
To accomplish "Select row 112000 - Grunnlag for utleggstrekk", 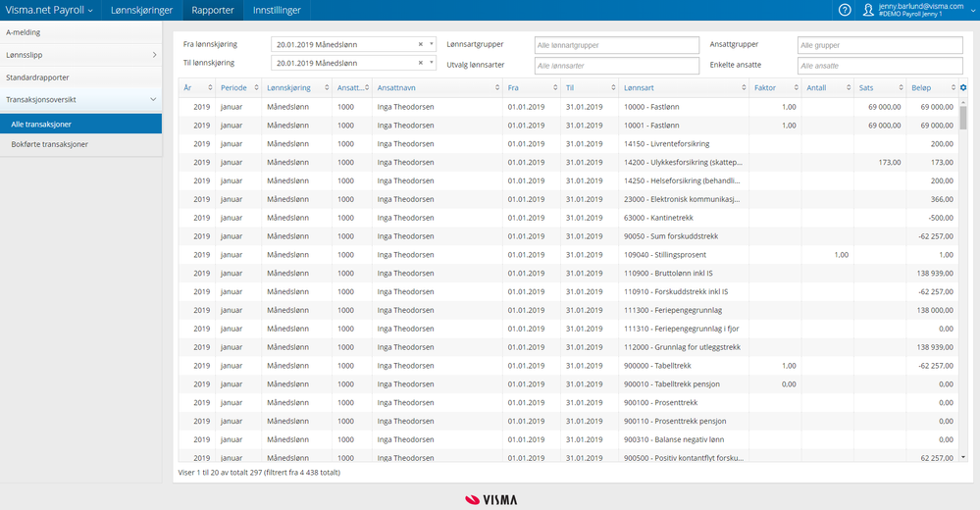I will (569, 347).
